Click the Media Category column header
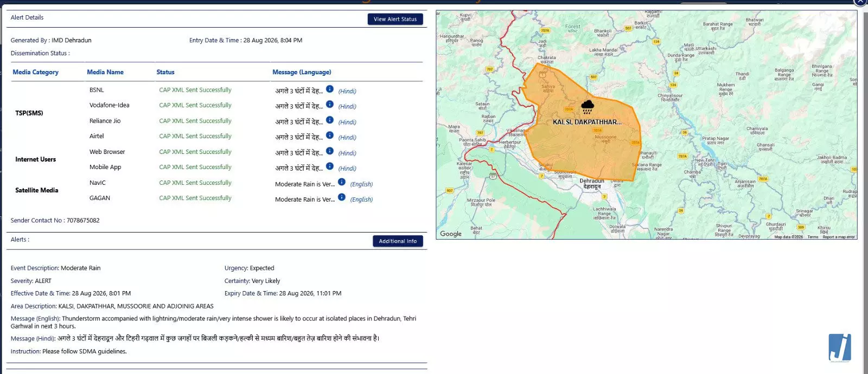This screenshot has height=374, width=868. (35, 72)
